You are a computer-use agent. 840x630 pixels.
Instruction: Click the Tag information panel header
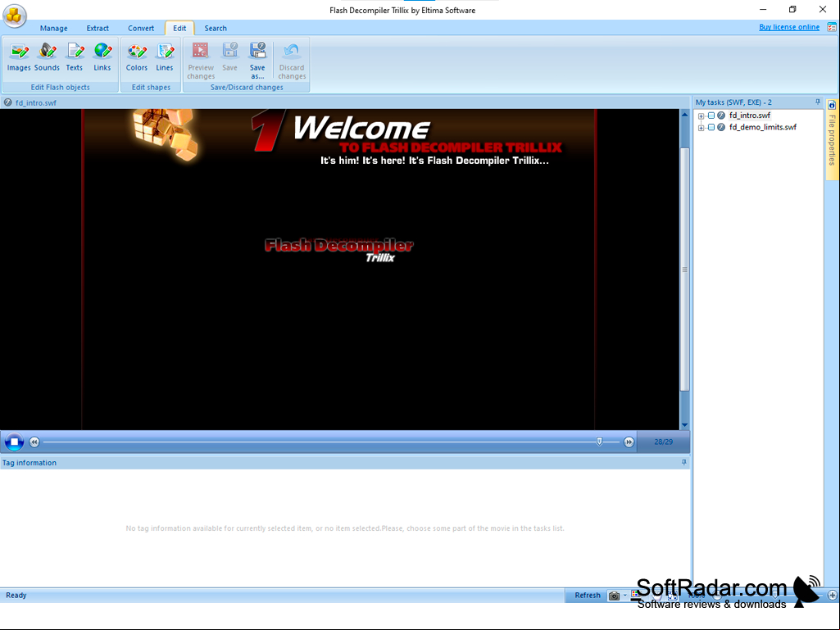point(345,462)
